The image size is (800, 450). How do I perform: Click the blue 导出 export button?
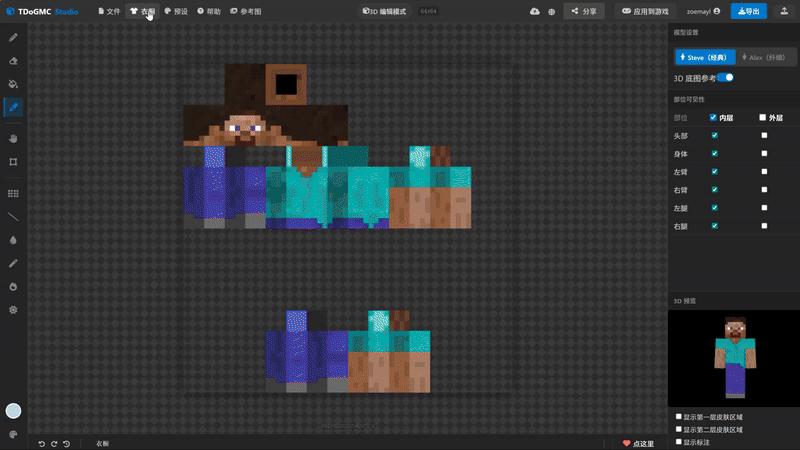pos(748,11)
